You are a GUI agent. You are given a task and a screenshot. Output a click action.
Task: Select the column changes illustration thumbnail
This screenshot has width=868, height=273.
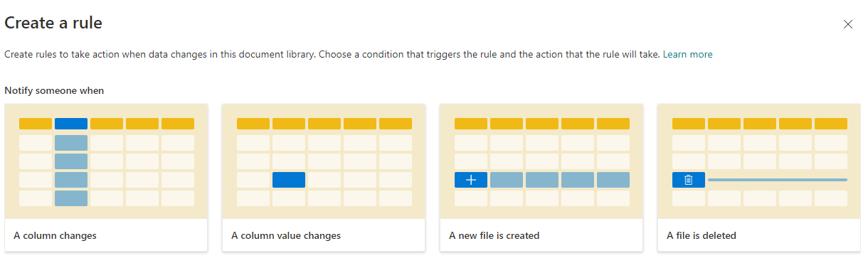107,161
